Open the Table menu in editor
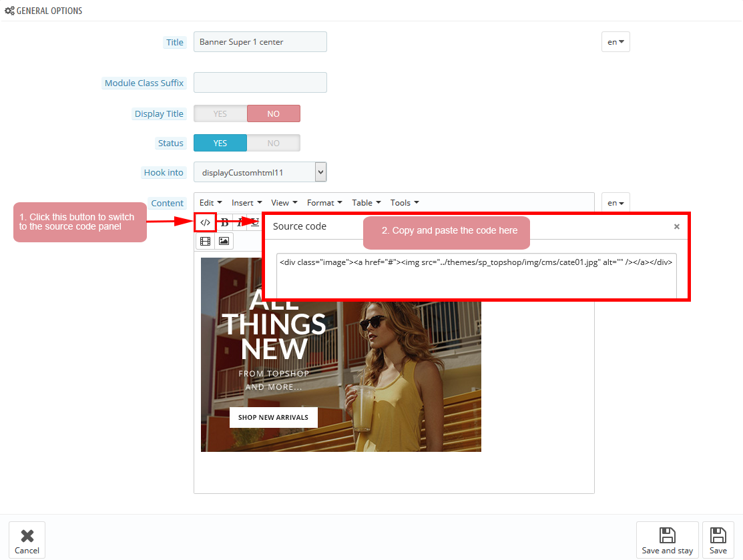 tap(366, 203)
